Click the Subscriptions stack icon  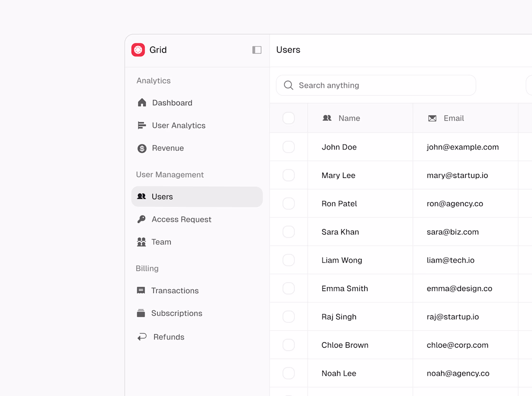pos(141,313)
